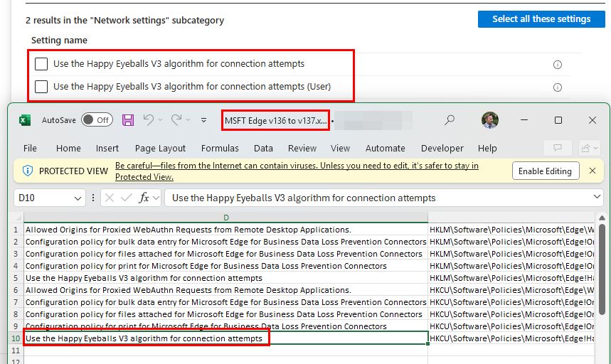Click the MSFT Edge v136 to v137 title

click(x=276, y=121)
